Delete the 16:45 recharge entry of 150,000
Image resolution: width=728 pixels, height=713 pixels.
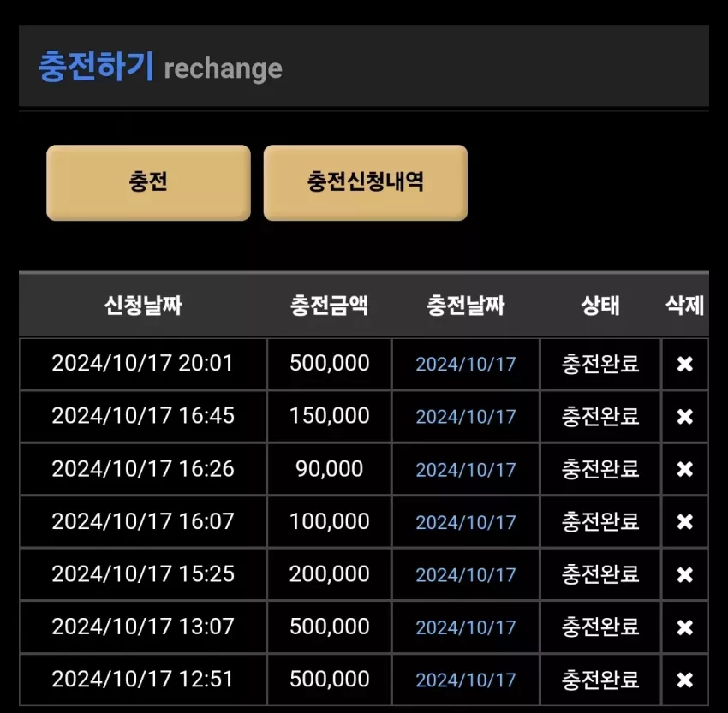(685, 417)
